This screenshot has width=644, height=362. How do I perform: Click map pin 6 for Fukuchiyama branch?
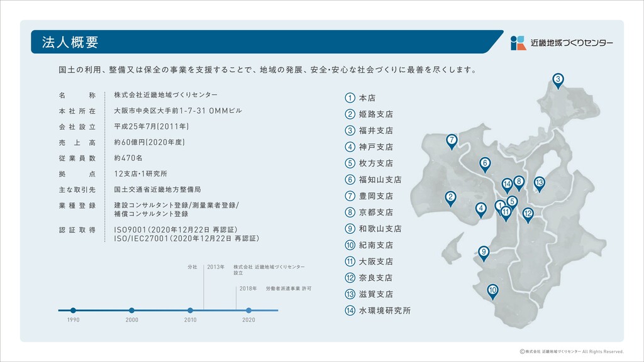pyautogui.click(x=485, y=165)
